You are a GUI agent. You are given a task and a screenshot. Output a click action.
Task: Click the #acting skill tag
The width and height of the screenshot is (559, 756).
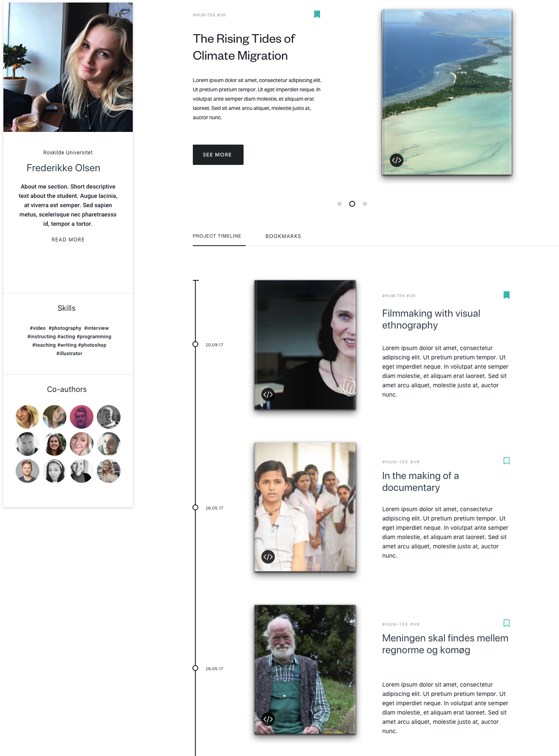click(66, 337)
